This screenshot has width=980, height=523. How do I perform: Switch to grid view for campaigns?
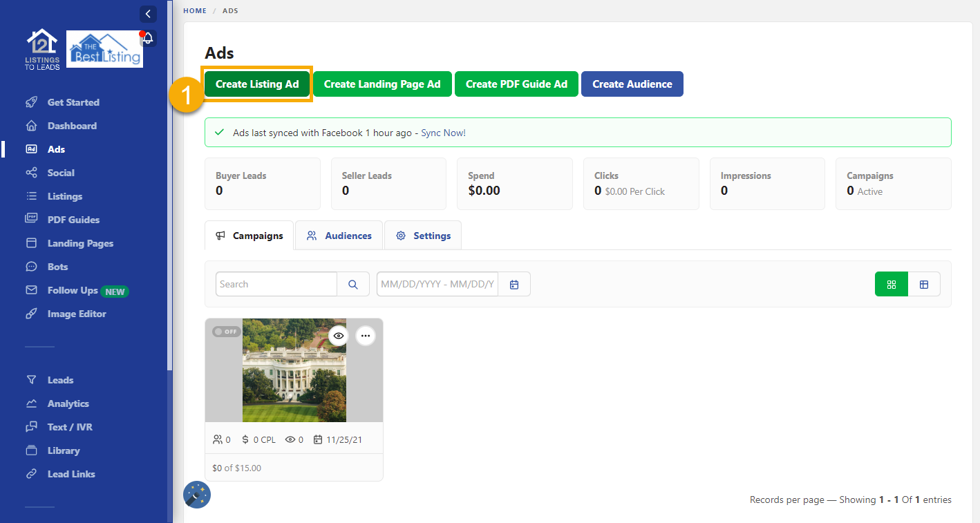(x=891, y=284)
